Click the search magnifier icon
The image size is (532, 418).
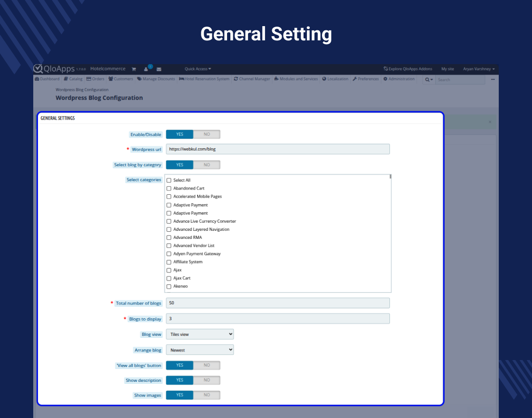[x=429, y=80]
